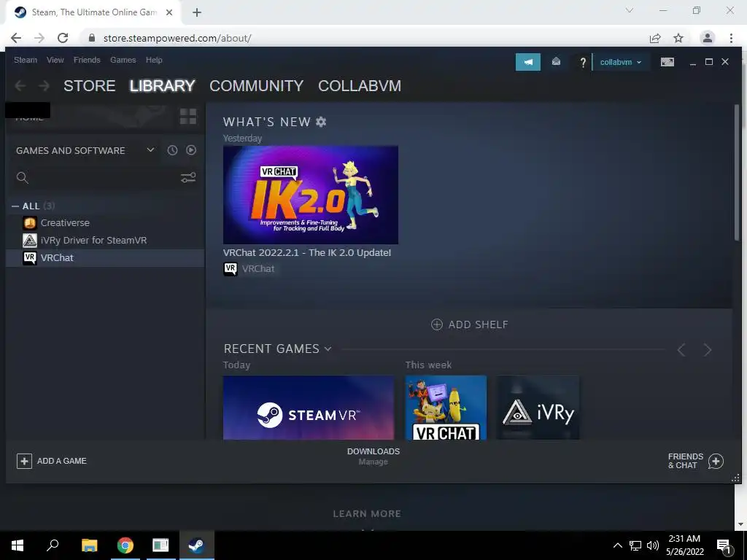The width and height of the screenshot is (747, 560).
Task: Open the taskbar volume control
Action: tap(653, 545)
